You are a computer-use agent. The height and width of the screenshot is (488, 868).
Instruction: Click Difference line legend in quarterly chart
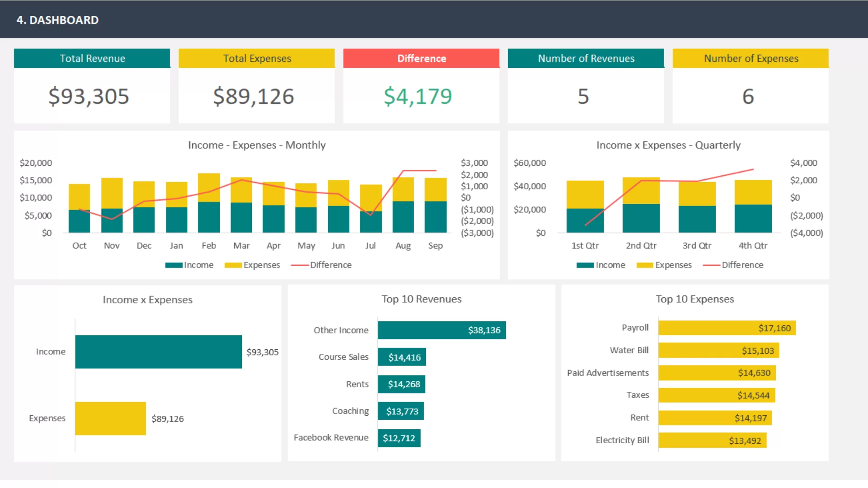(733, 265)
